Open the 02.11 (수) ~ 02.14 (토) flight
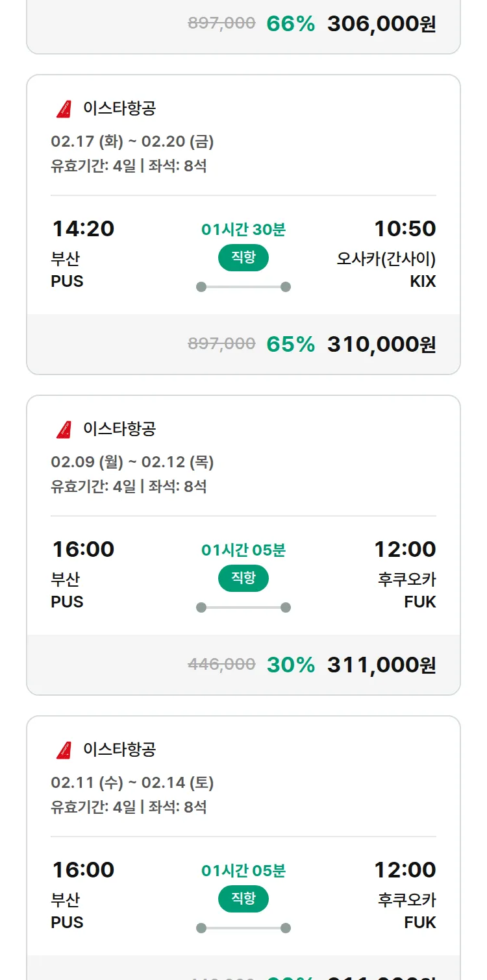Image resolution: width=487 pixels, height=980 pixels. click(x=132, y=783)
